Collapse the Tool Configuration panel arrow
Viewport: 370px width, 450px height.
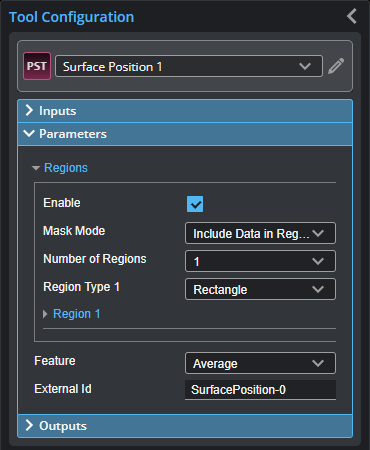pyautogui.click(x=352, y=16)
